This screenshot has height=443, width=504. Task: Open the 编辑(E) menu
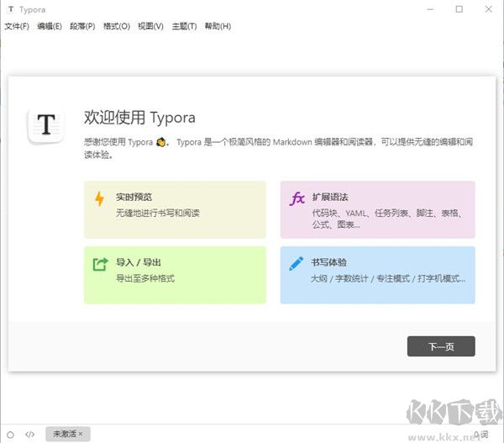50,27
